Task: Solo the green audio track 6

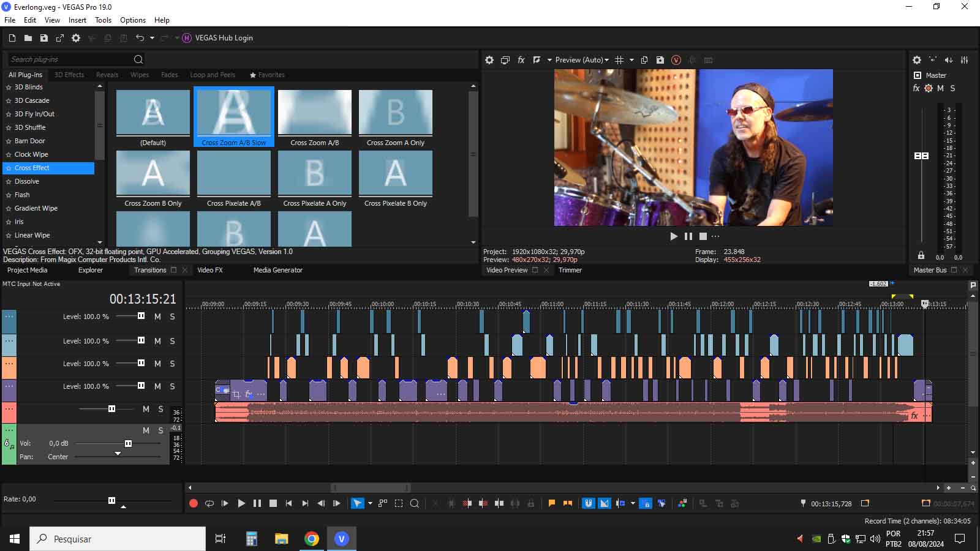Action: tap(161, 430)
